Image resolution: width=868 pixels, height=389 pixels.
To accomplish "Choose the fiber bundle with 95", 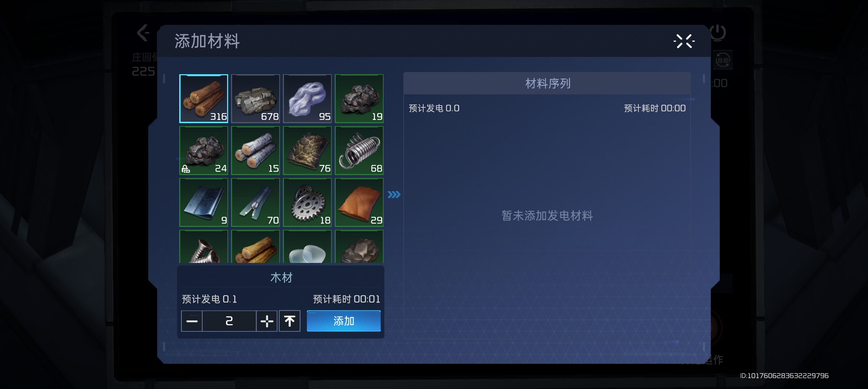I will pos(307,99).
